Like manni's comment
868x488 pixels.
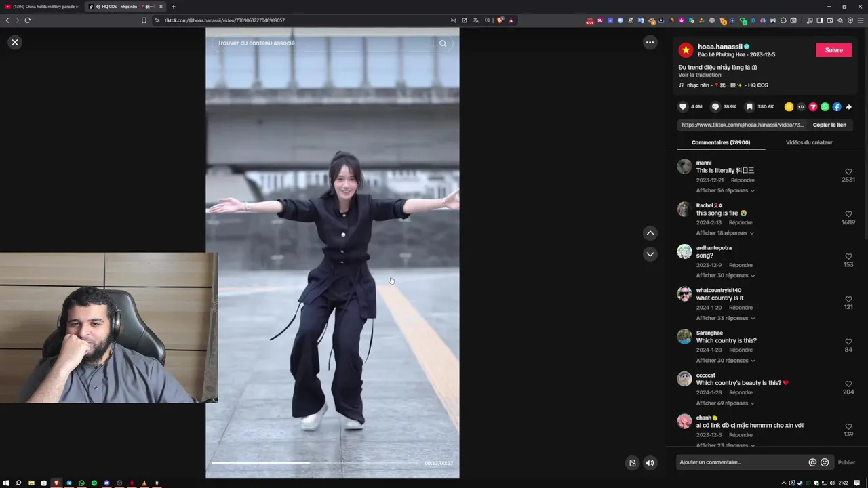point(848,172)
